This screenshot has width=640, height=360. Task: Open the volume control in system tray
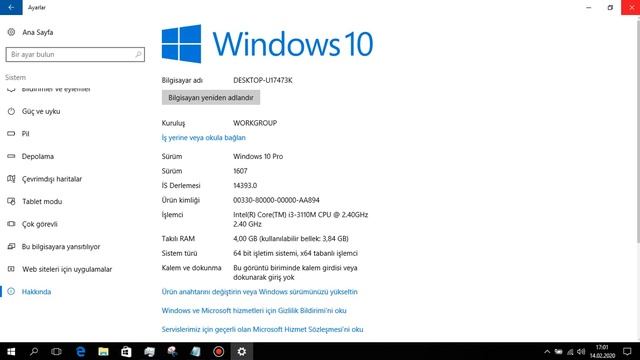(x=581, y=352)
